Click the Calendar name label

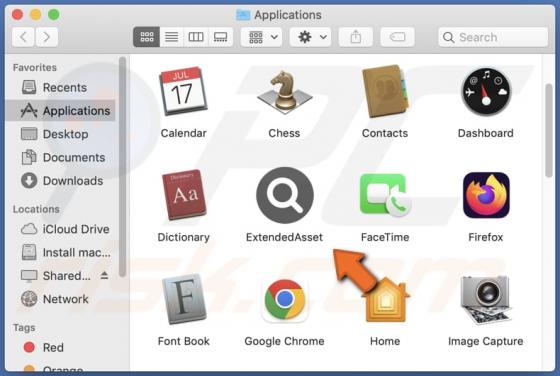pos(184,133)
